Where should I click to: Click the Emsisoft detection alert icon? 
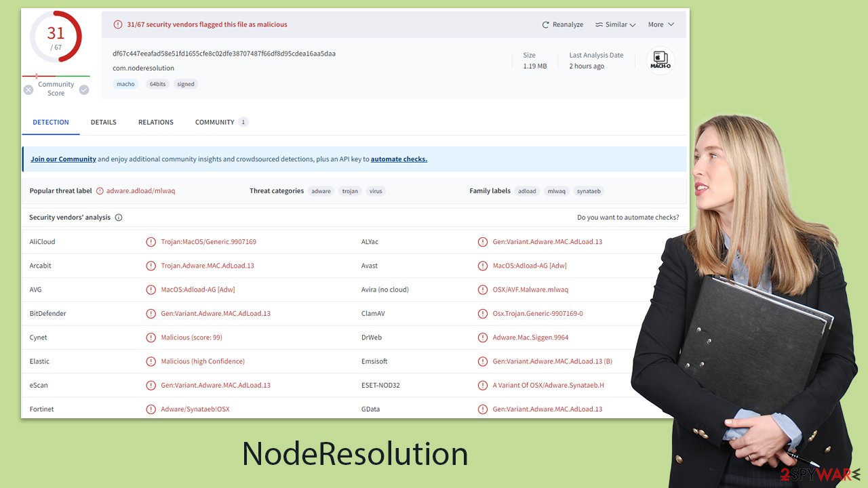[483, 361]
